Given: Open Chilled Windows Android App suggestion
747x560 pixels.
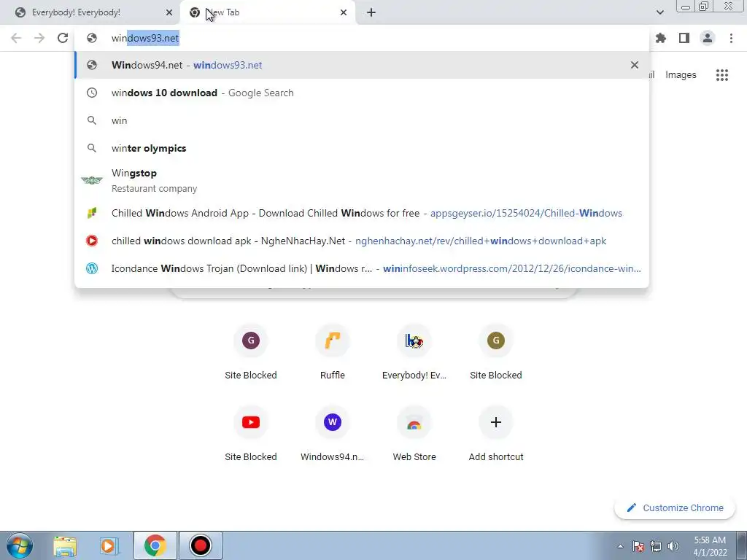Looking at the screenshot, I should pyautogui.click(x=362, y=213).
